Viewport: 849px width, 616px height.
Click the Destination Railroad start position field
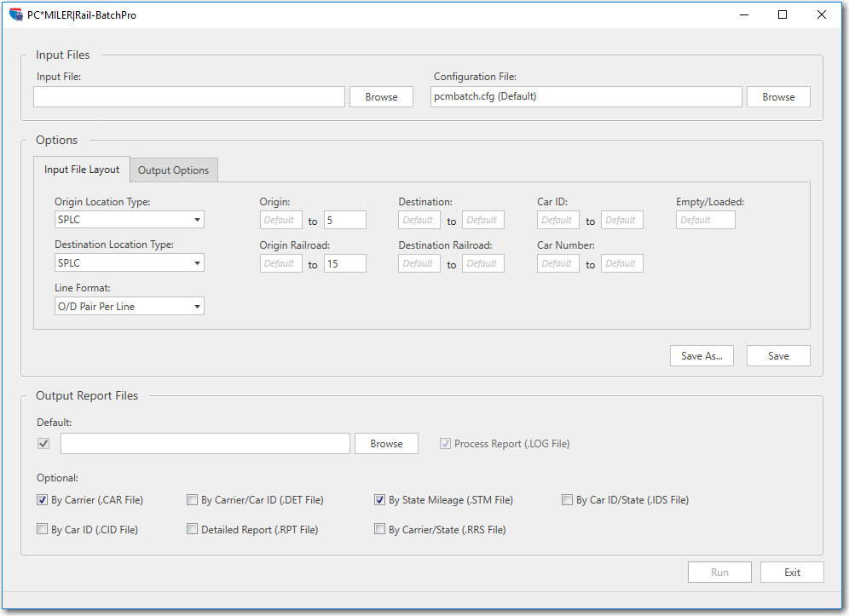click(x=419, y=263)
